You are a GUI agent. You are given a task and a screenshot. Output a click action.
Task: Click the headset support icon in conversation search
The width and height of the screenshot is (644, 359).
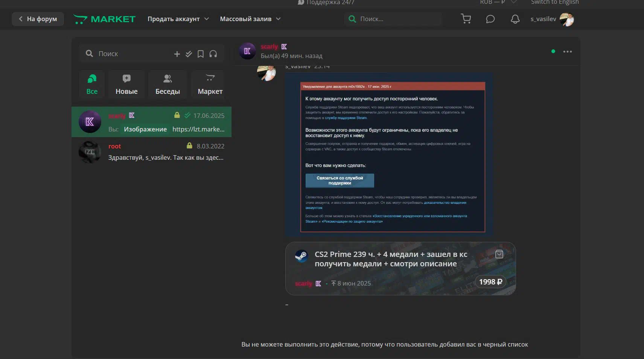[x=213, y=54]
